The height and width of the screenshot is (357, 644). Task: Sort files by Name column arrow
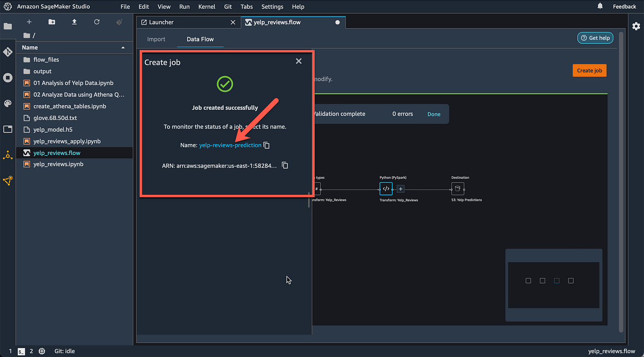pyautogui.click(x=123, y=48)
